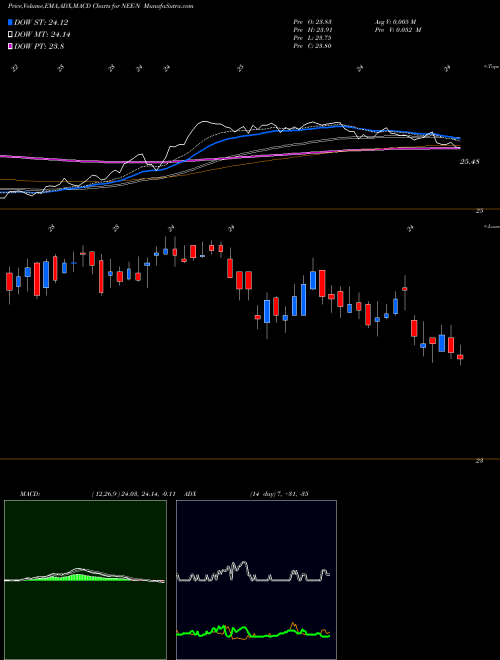Screen dimensions: 500x660
Task: Select the 'DOW PT: 23.8' legend text
Action: point(39,46)
